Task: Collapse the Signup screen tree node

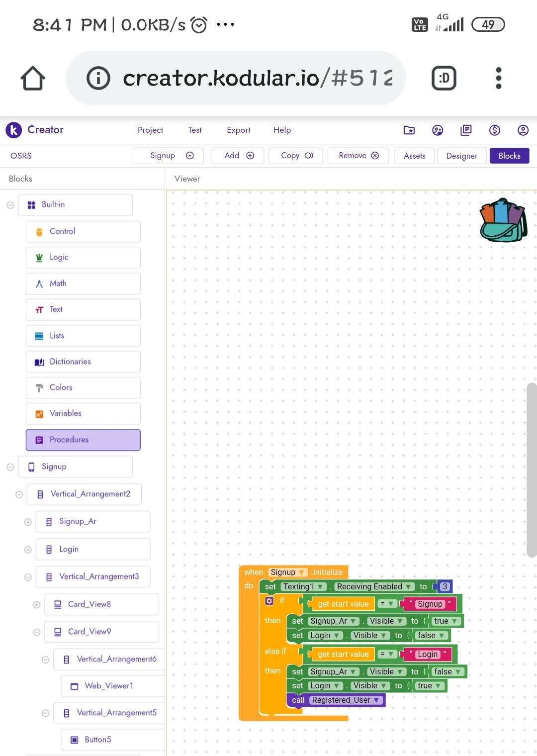Action: [x=10, y=467]
